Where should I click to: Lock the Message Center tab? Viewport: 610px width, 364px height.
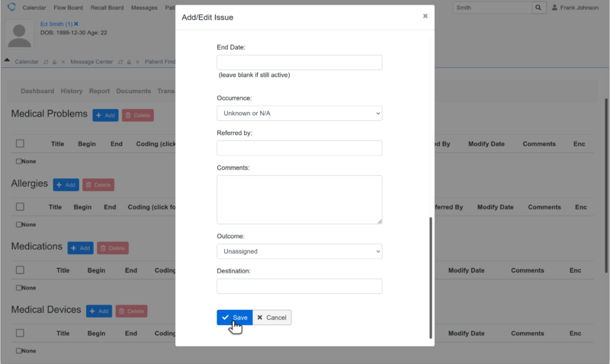click(129, 61)
